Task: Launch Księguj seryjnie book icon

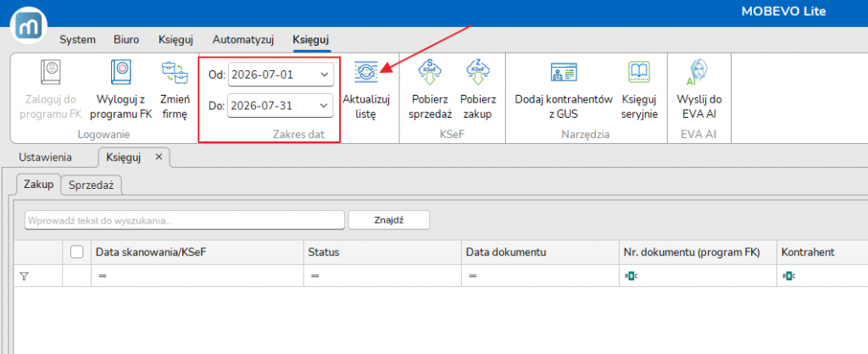Action: coord(639,73)
